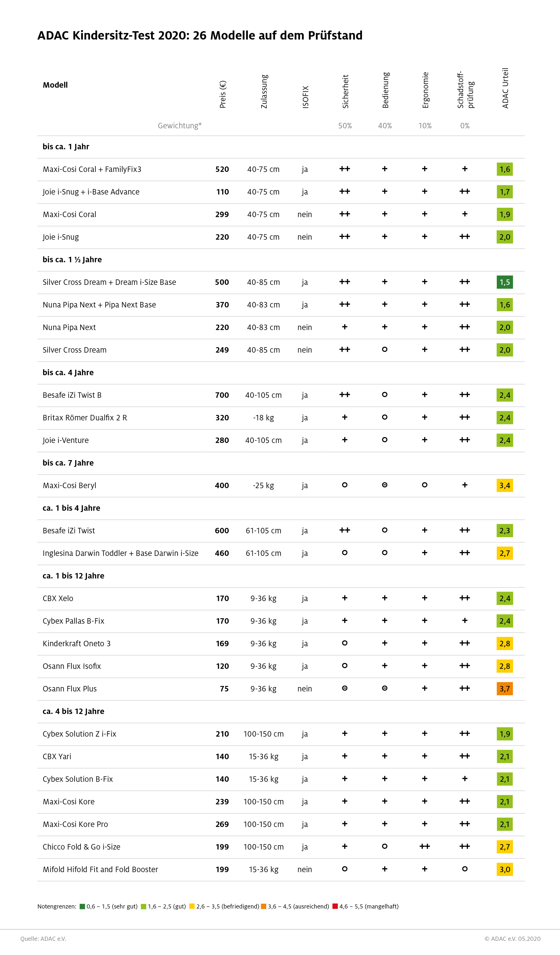Click the minus-circle Sicherheit symbol for Osann Flux Plus

coord(345,688)
